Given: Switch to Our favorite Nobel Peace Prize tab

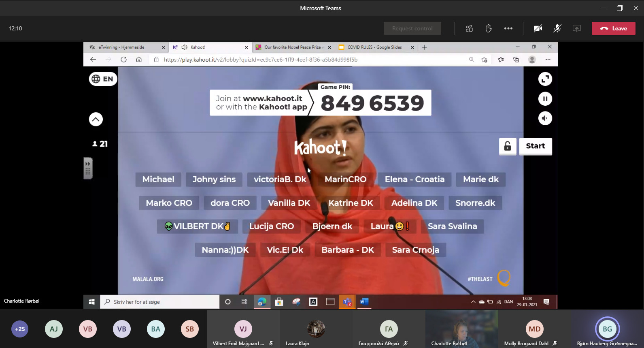Looking at the screenshot, I should (x=294, y=47).
